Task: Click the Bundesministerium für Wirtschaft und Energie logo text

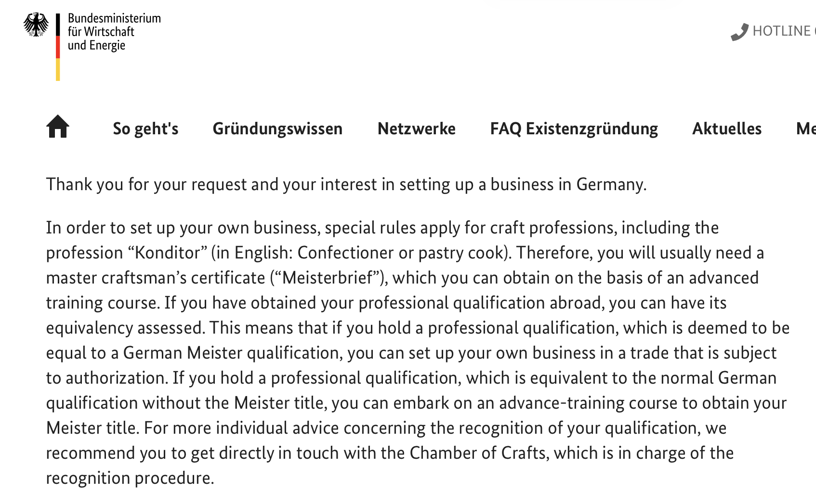Action: (x=114, y=32)
